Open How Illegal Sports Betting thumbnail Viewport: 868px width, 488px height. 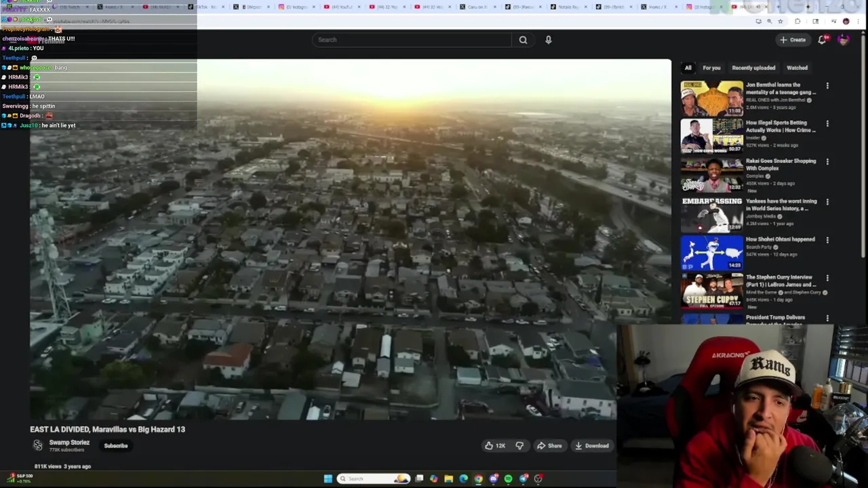712,136
